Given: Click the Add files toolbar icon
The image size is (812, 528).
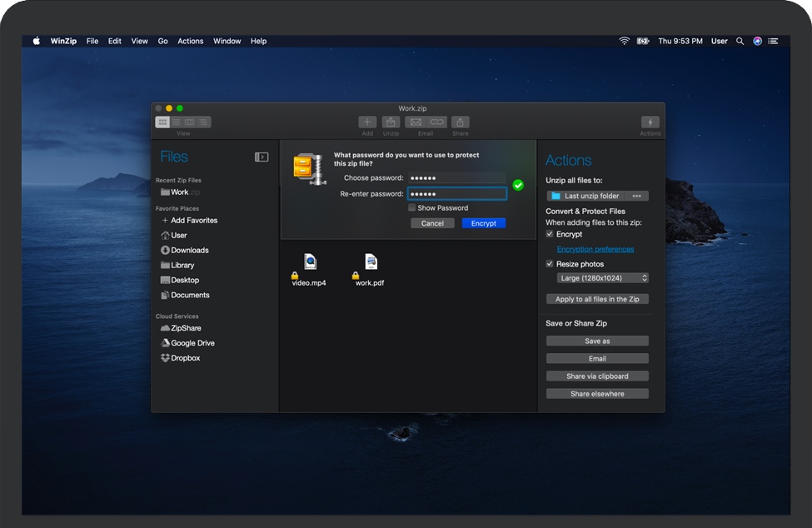Looking at the screenshot, I should click(x=367, y=122).
